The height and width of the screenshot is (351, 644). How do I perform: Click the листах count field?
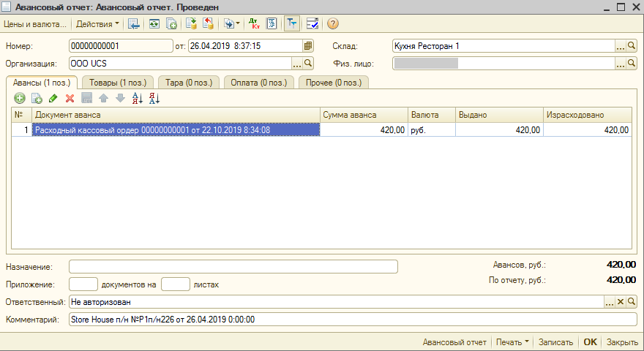[x=176, y=284]
